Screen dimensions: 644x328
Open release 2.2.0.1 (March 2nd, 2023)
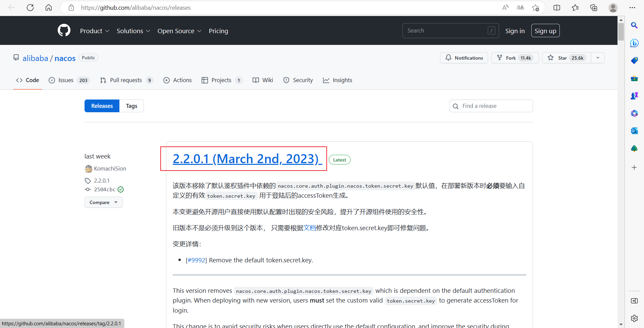(x=247, y=159)
